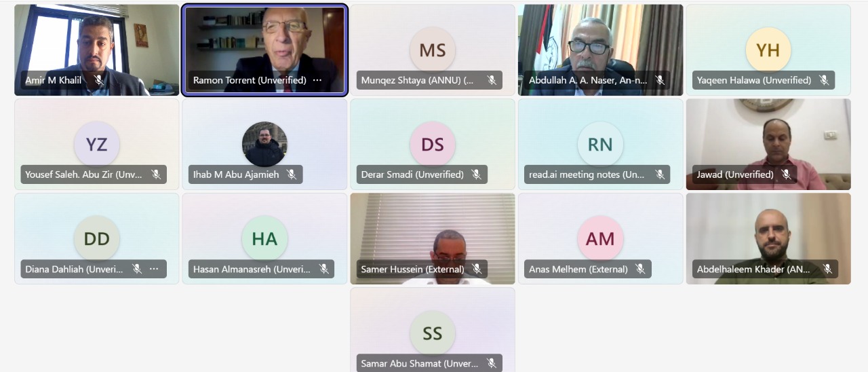Click Munqez Shtaya's muted microphone icon
The image size is (868, 372).
pos(492,80)
